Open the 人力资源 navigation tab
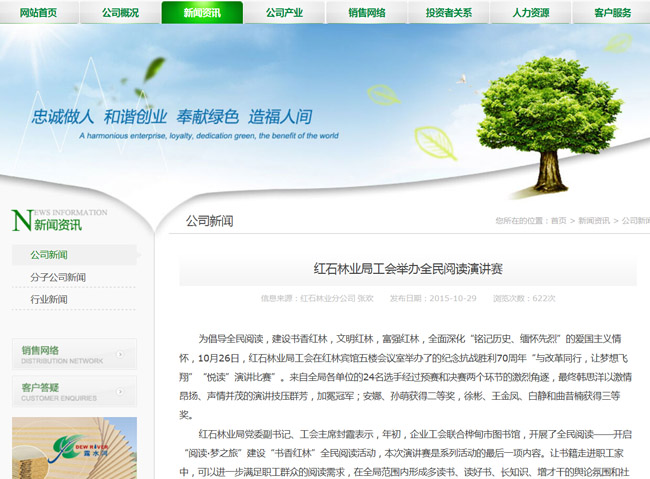The height and width of the screenshot is (479, 650). [531, 13]
